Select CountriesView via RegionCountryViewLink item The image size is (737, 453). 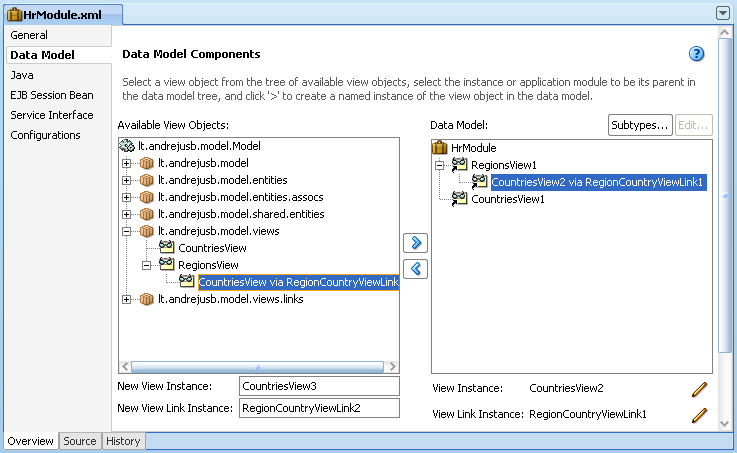(x=298, y=282)
